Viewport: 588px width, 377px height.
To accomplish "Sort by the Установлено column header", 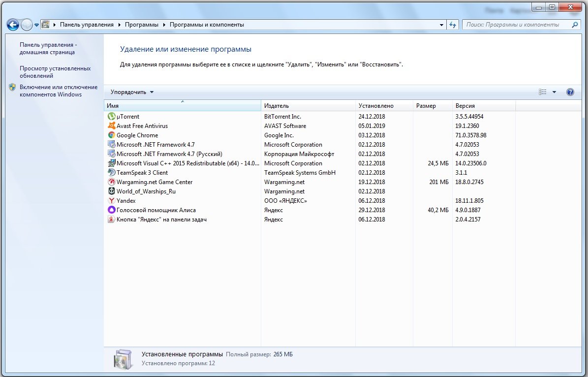I will click(384, 106).
